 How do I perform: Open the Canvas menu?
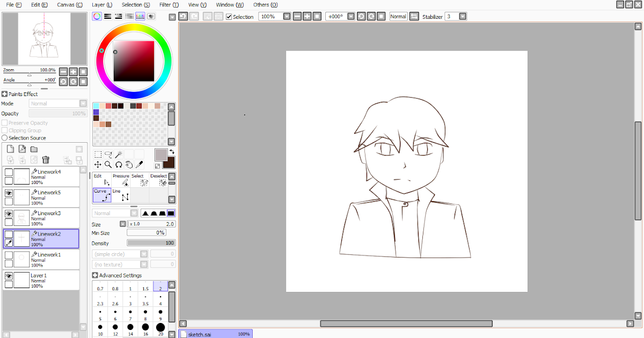coord(70,4)
